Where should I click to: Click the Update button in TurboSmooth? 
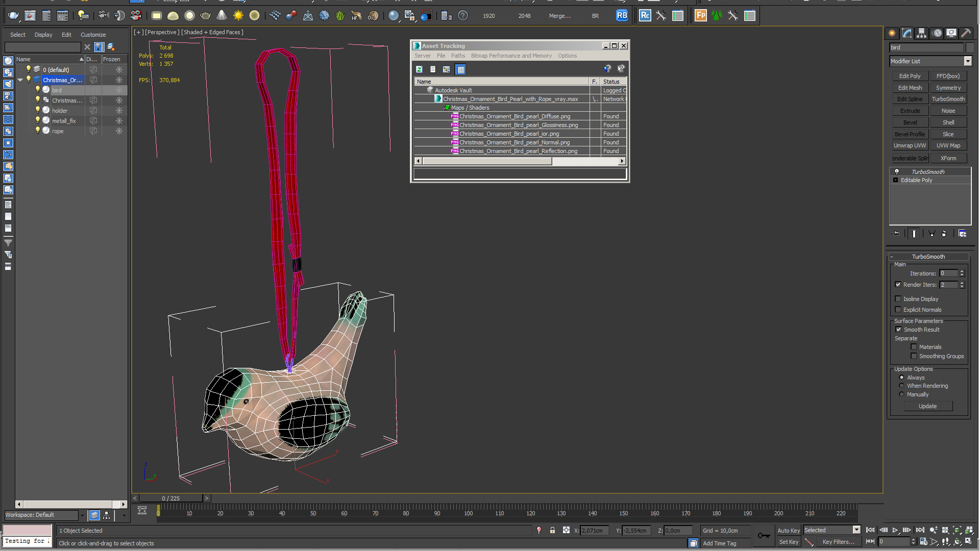click(927, 406)
